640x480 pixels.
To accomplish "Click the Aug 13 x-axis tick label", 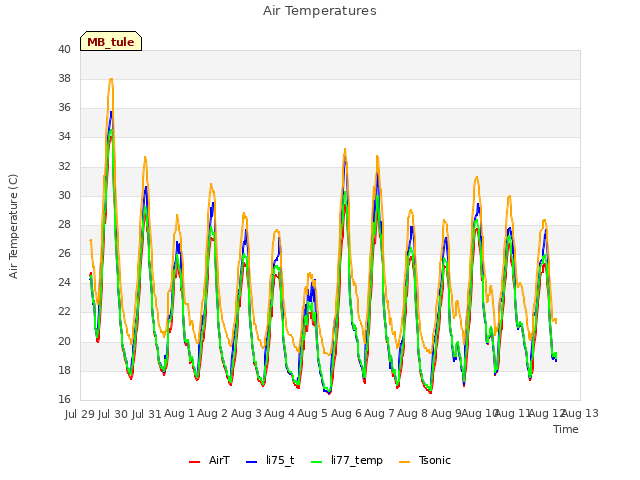I will [580, 413].
